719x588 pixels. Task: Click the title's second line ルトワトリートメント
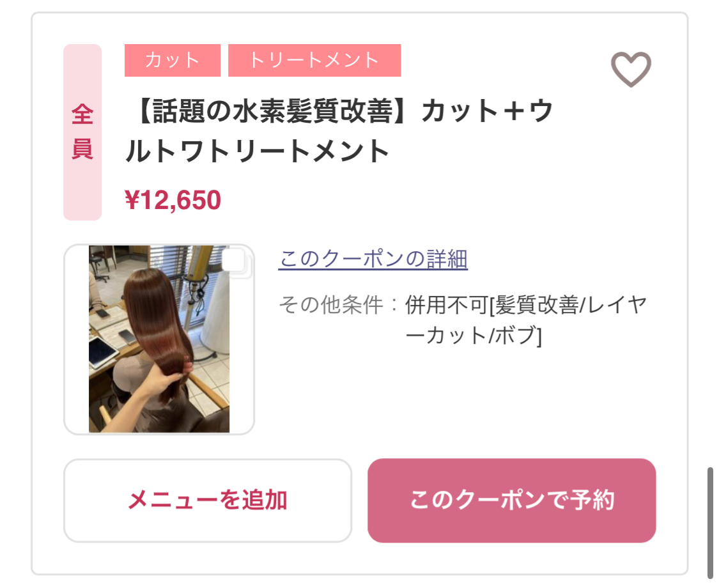coord(257,151)
